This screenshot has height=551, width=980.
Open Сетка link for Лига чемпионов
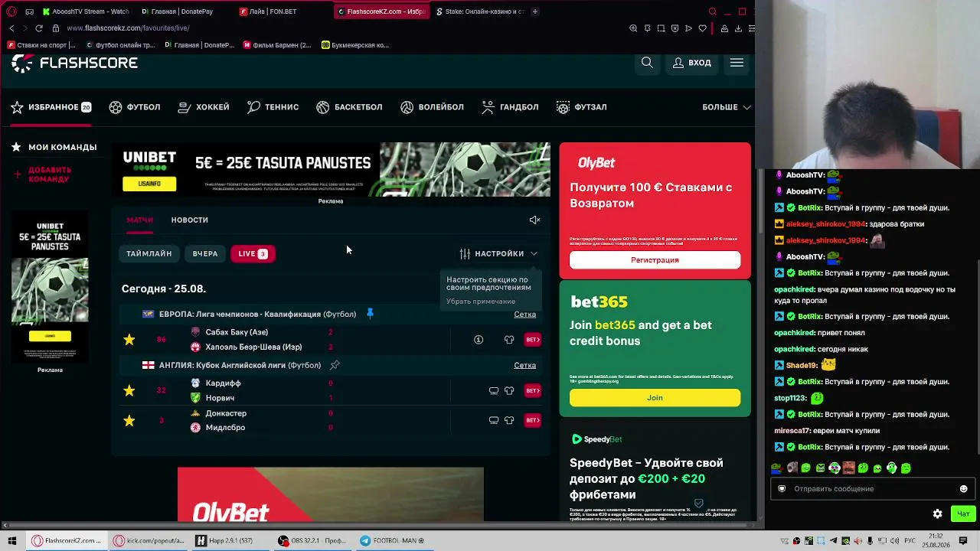tap(525, 315)
